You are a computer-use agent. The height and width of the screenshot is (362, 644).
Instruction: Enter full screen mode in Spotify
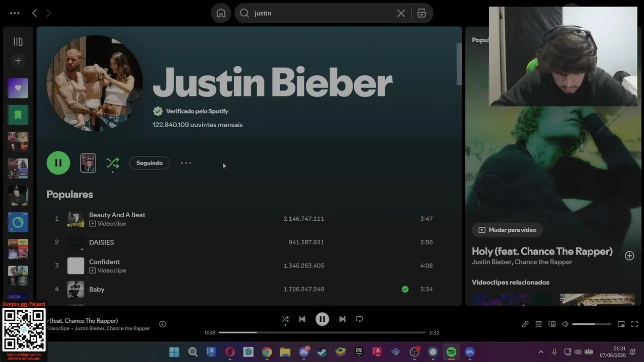pyautogui.click(x=634, y=324)
